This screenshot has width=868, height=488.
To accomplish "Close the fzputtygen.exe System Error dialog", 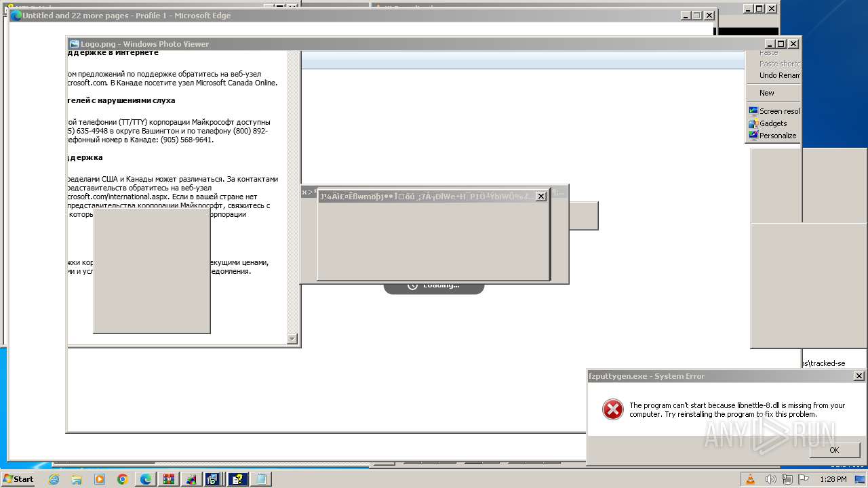I will (x=859, y=376).
